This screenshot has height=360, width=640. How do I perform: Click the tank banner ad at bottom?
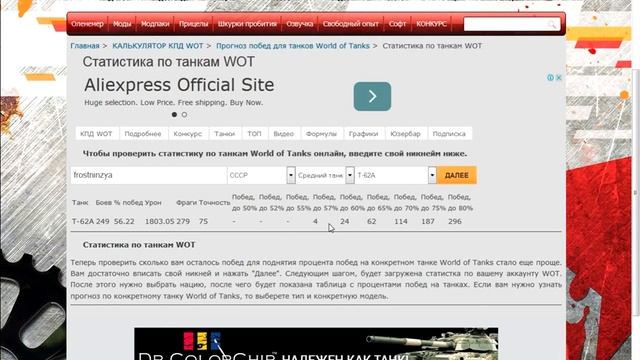point(316,344)
